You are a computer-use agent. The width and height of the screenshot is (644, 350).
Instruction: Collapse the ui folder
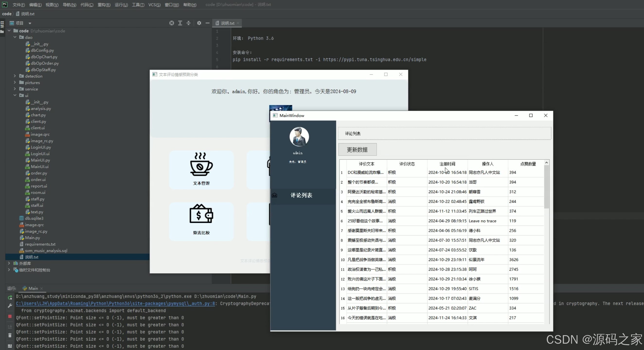[15, 96]
